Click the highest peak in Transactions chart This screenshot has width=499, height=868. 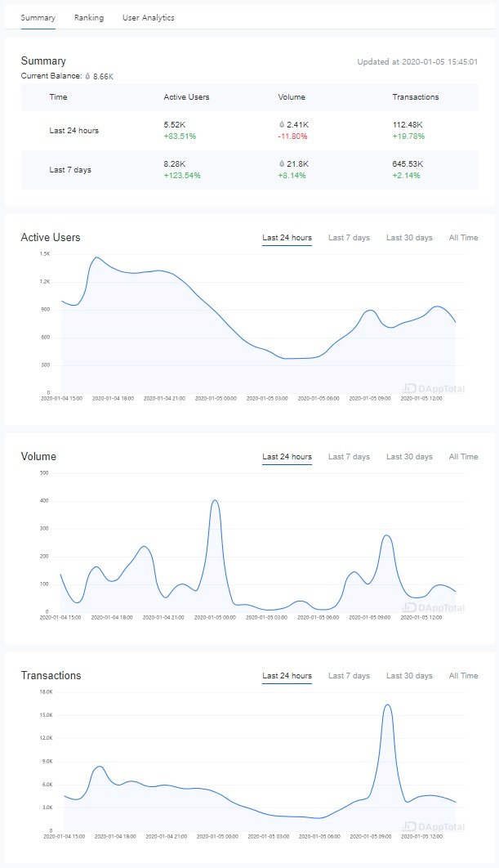[388, 705]
